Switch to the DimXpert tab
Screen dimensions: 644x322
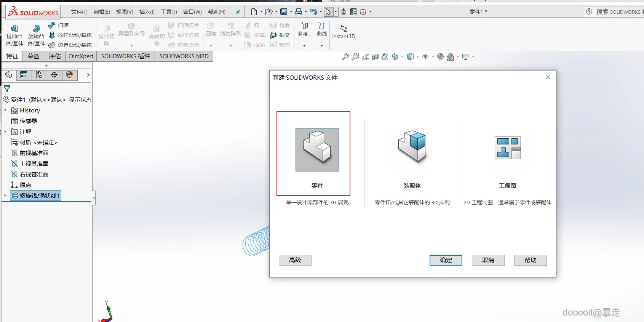81,56
